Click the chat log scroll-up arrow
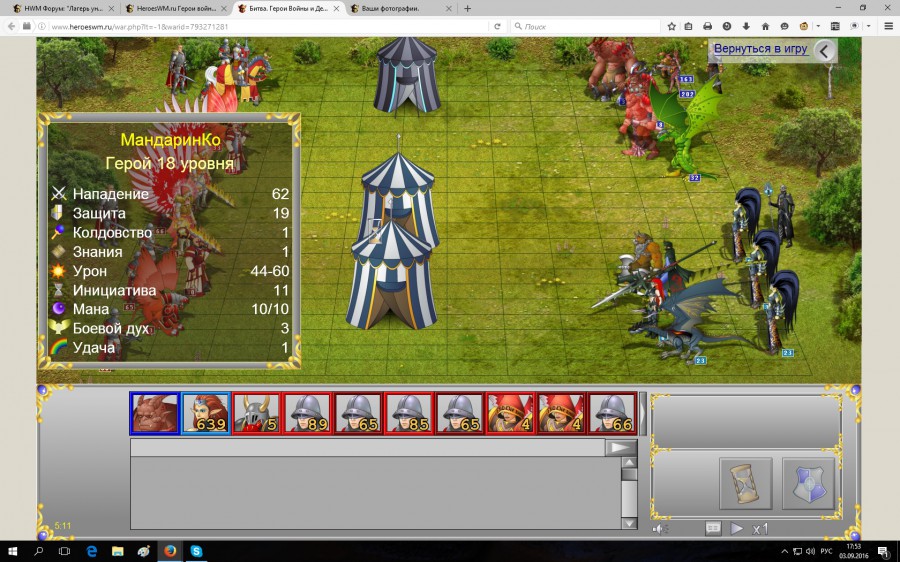The height and width of the screenshot is (562, 900). [629, 462]
